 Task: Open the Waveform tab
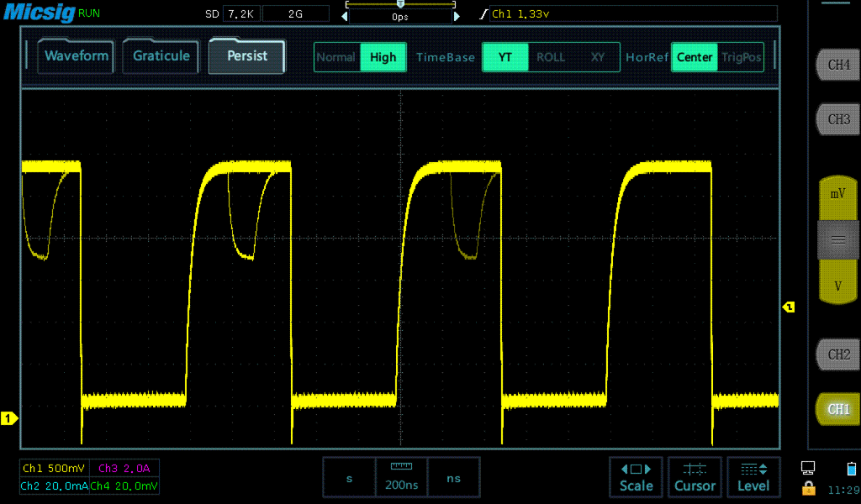point(76,56)
